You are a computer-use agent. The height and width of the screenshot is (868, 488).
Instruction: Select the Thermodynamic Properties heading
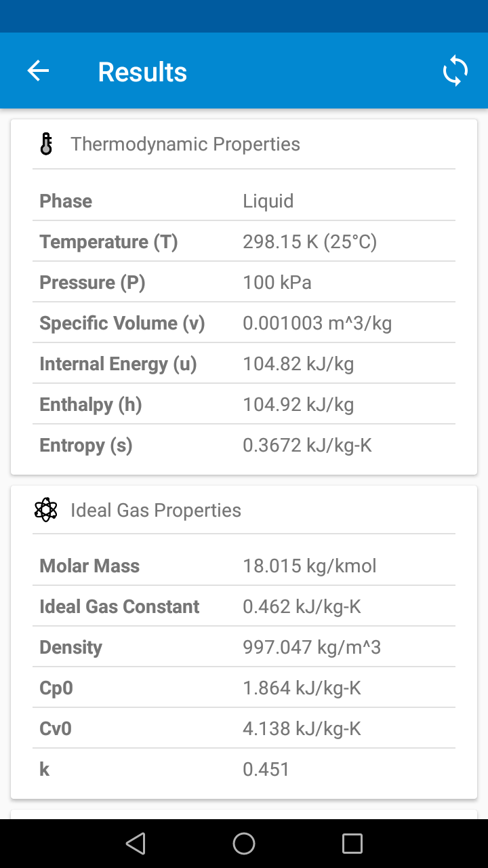click(185, 144)
